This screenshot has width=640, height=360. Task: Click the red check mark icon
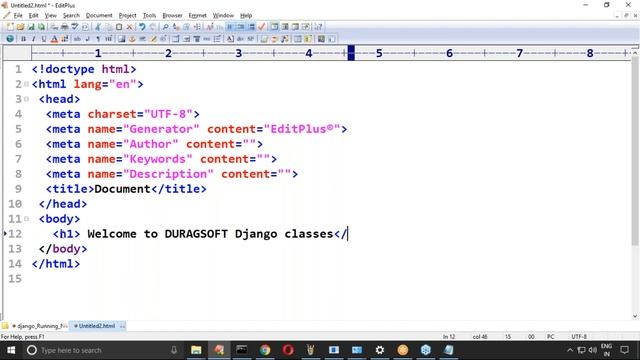pos(262,27)
